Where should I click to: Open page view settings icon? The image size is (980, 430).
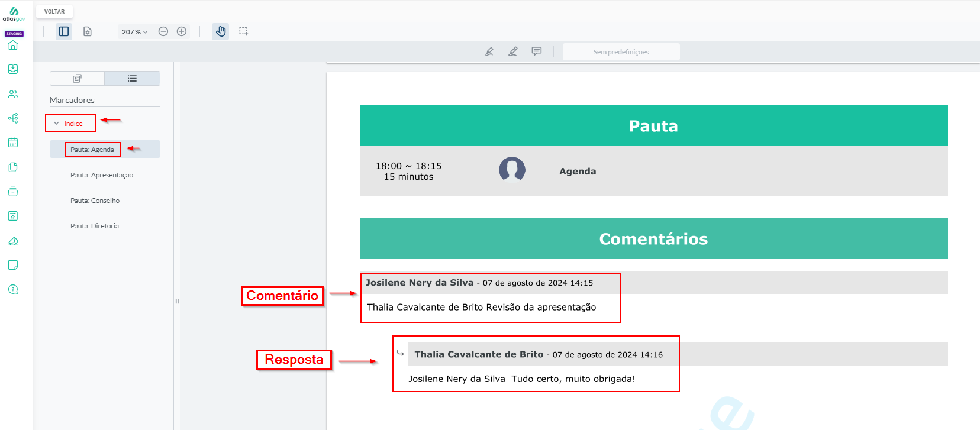pos(88,31)
